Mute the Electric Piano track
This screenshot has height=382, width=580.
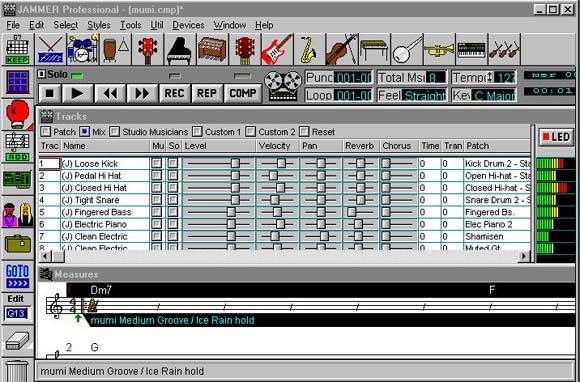pyautogui.click(x=157, y=224)
